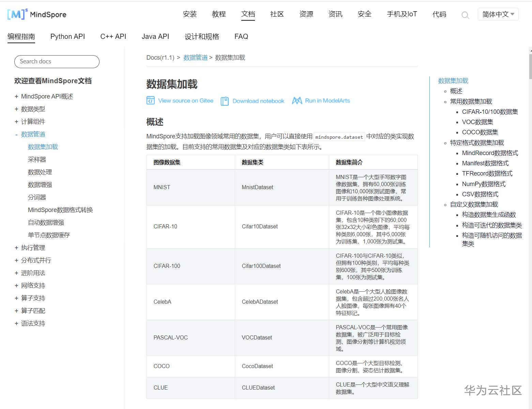
Task: Jump to CSV数据格式 outline entry
Action: pos(480,194)
